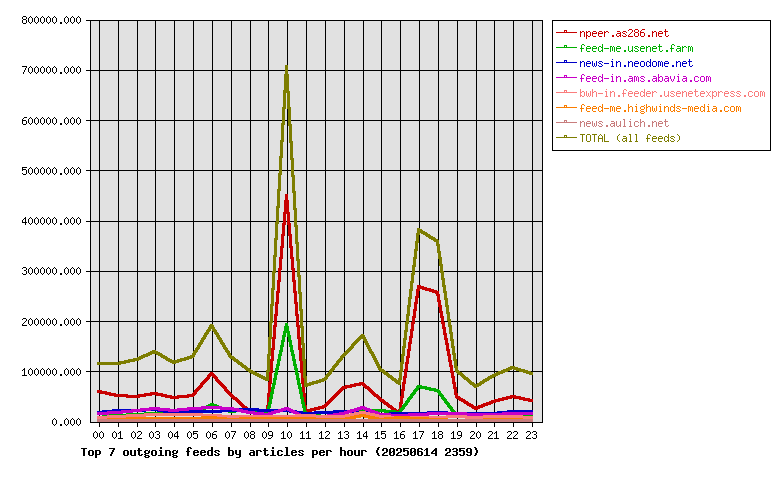Click the 300000.000 y-axis label
Screen dimensions: 780x480
click(51, 272)
